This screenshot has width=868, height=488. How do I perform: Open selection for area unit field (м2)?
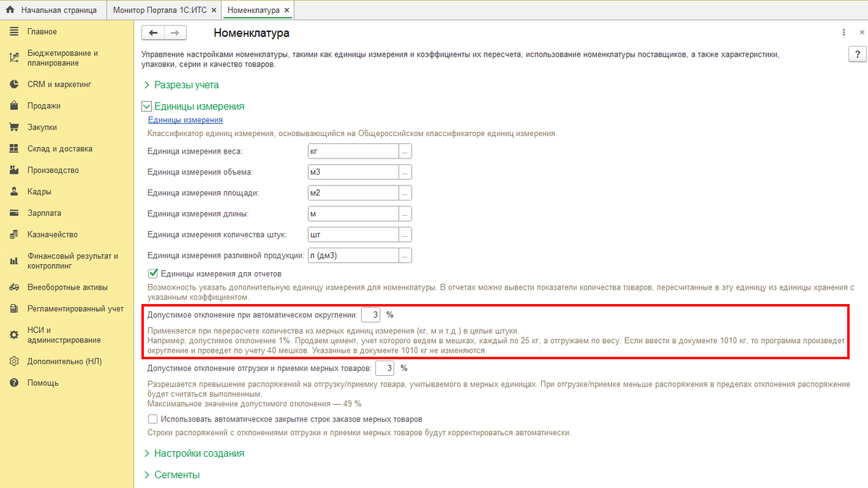tap(406, 193)
